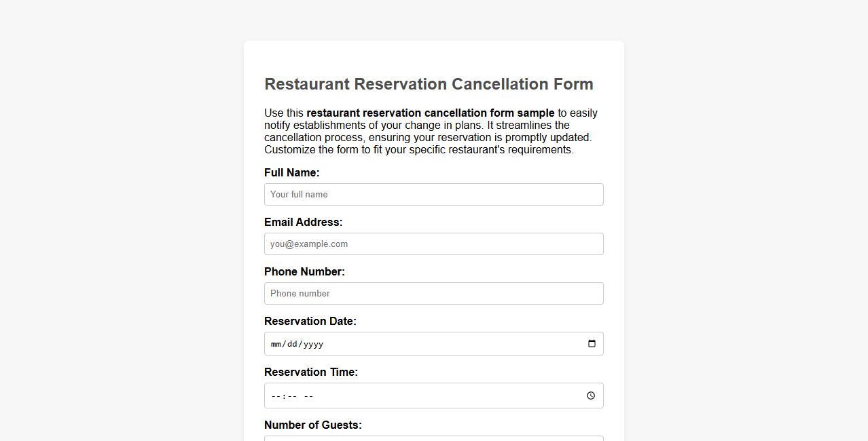Click the Phone Number label
This screenshot has height=441, width=868.
click(304, 271)
